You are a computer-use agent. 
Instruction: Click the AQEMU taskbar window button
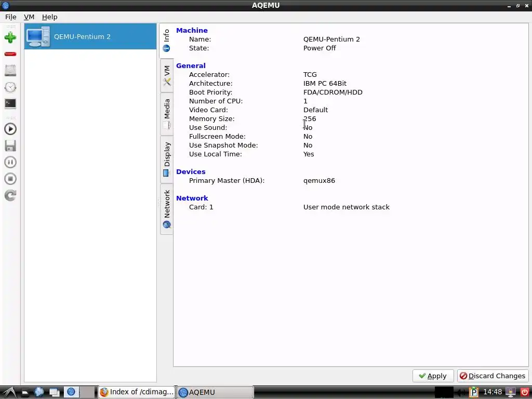215,392
